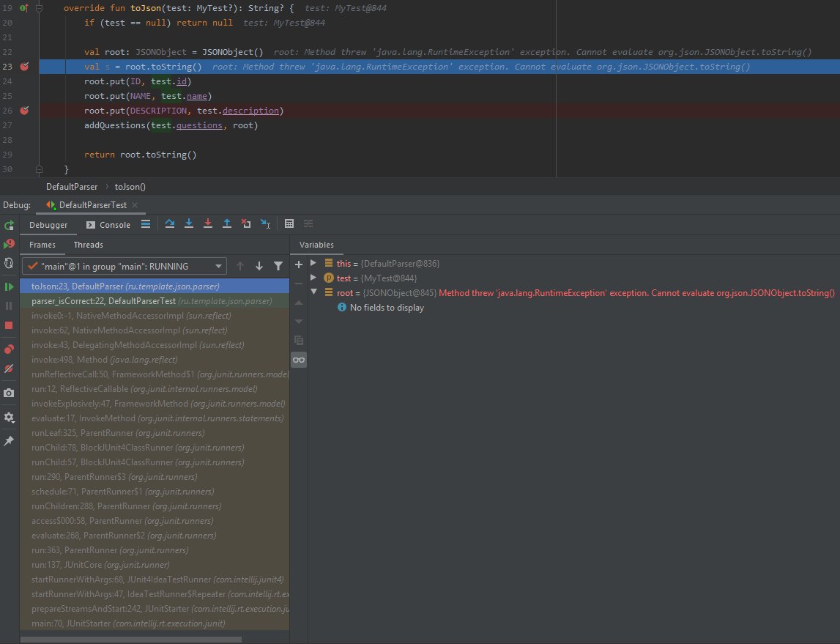
Task: Switch to the Debugger tab
Action: [x=48, y=224]
